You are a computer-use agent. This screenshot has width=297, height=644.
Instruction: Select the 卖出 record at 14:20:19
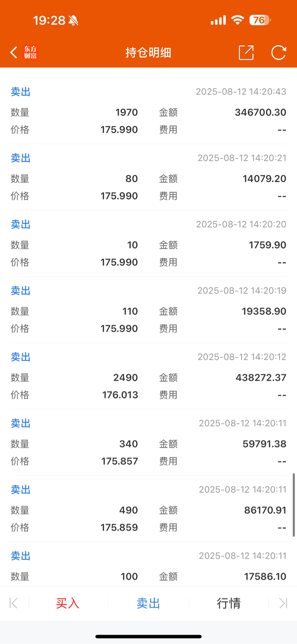point(148,310)
